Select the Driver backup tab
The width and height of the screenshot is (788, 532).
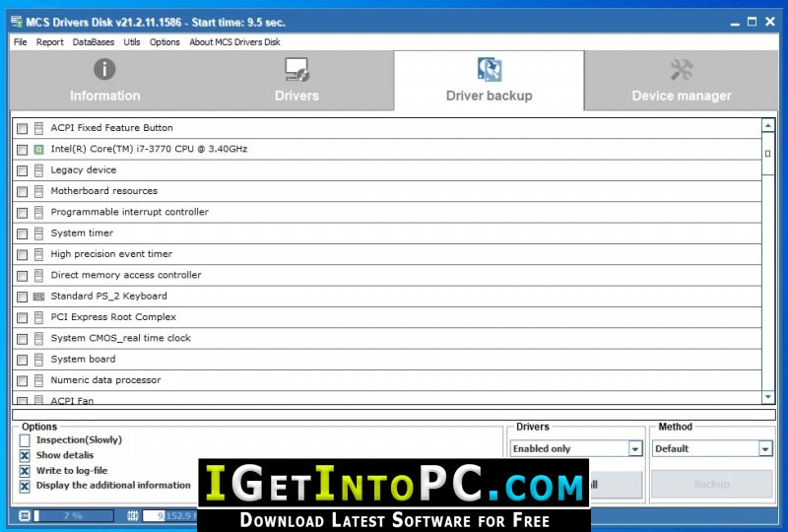coord(489,81)
